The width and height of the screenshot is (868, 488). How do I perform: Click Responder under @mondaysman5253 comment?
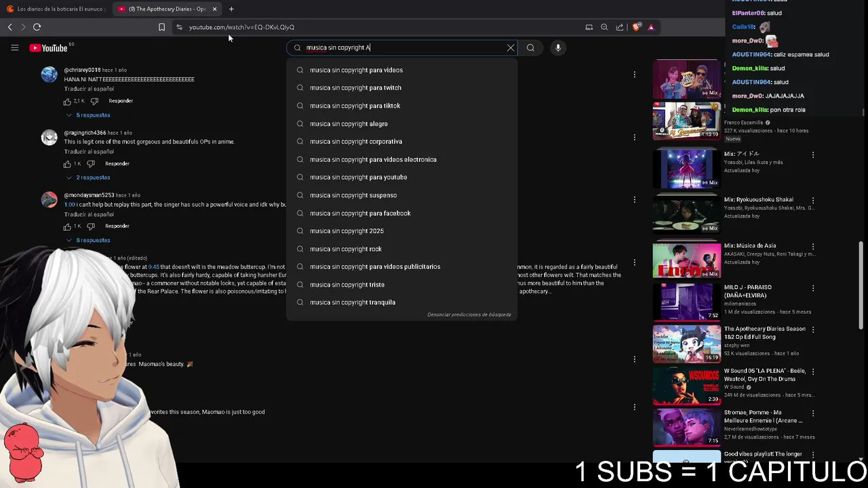coord(117,226)
